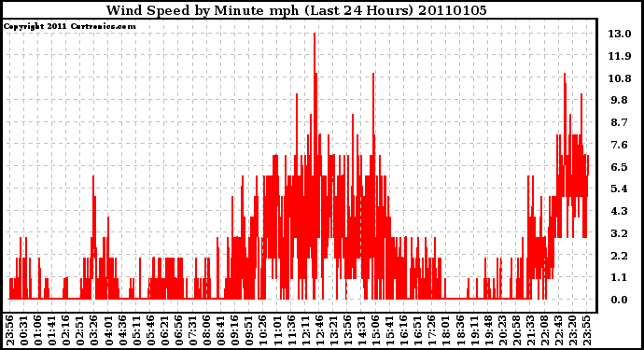Select the 3.2 y-axis label

tap(620, 233)
